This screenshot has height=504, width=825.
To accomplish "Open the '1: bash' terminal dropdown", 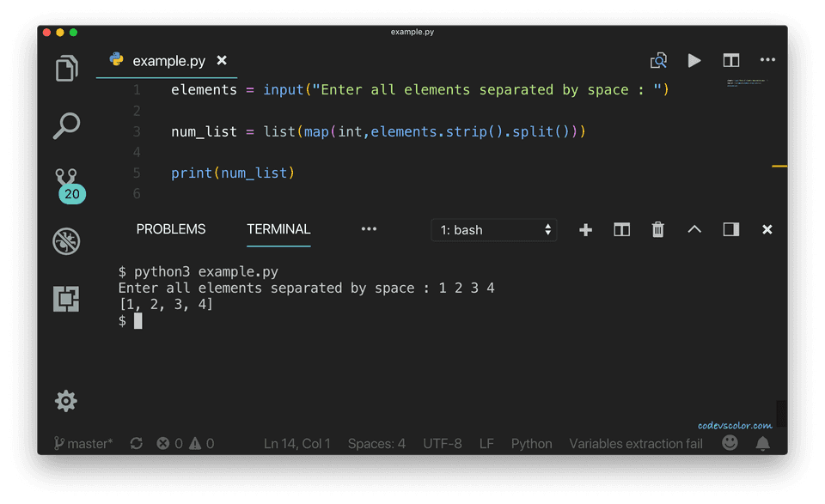I will click(494, 230).
